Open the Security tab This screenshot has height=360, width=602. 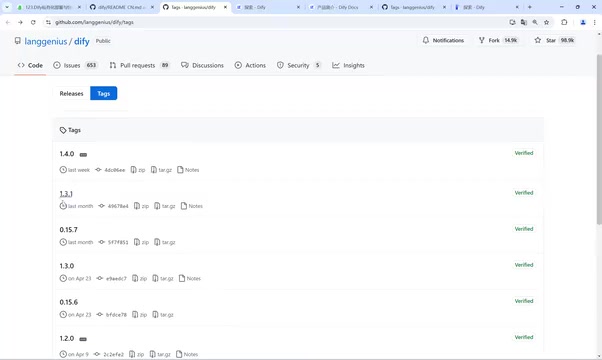[299, 65]
